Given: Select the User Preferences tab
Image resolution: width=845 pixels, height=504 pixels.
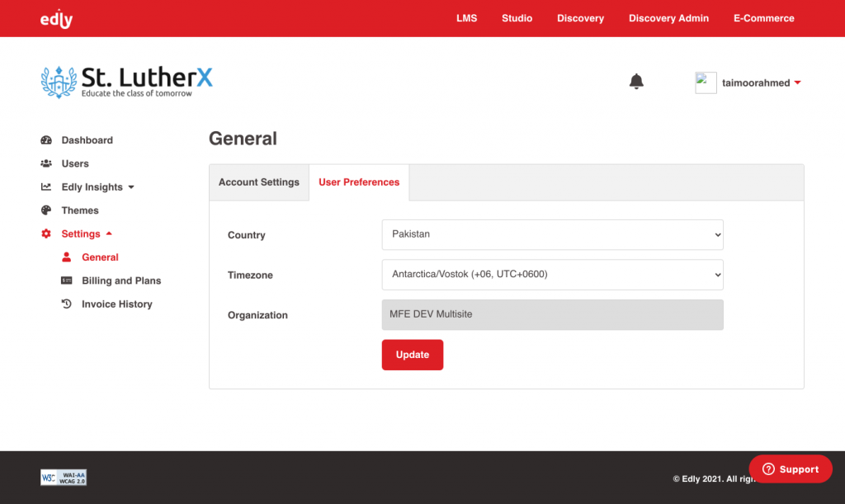Looking at the screenshot, I should pos(359,182).
